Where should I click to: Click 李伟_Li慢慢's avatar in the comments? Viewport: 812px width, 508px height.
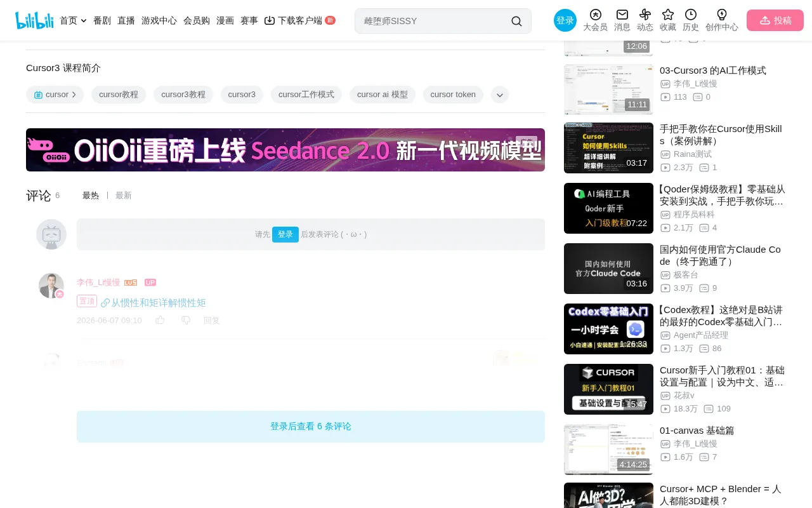pos(51,286)
